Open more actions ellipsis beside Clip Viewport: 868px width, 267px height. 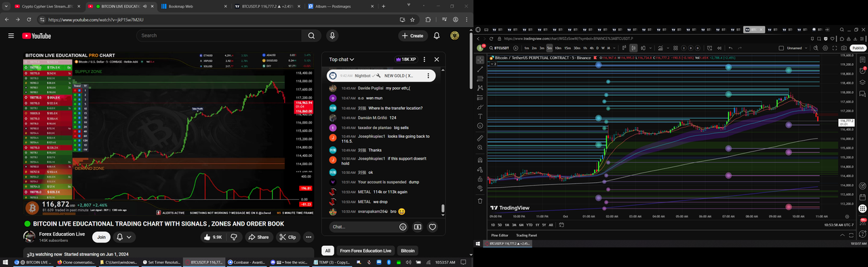309,237
